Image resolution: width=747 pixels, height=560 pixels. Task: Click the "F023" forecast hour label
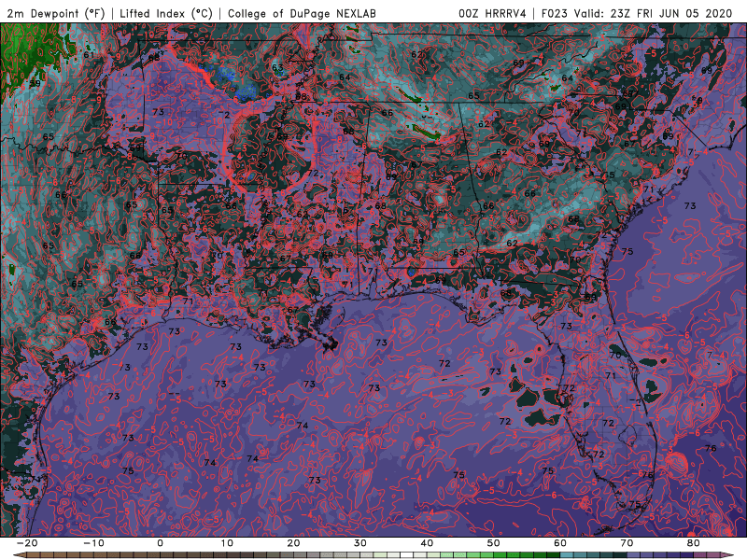point(555,14)
